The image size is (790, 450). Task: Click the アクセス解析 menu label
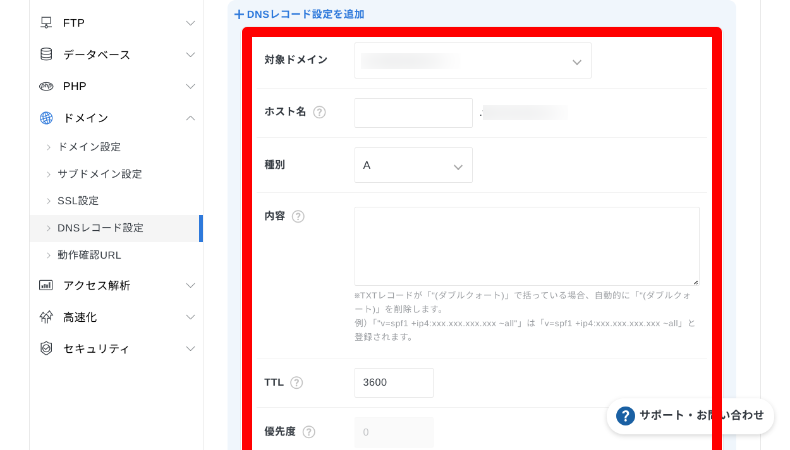click(96, 286)
